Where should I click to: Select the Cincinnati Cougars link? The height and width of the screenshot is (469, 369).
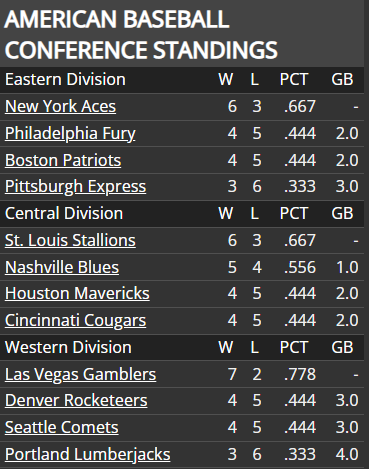point(75,321)
